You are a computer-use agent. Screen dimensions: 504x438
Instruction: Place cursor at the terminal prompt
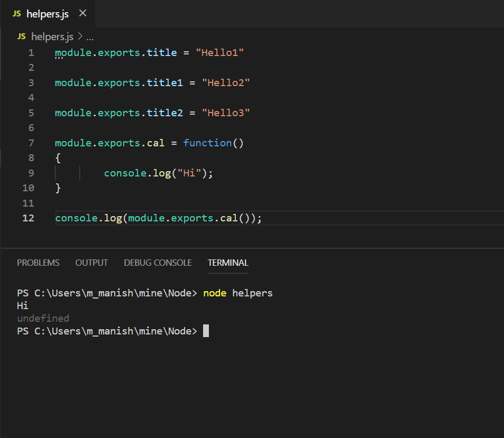205,331
